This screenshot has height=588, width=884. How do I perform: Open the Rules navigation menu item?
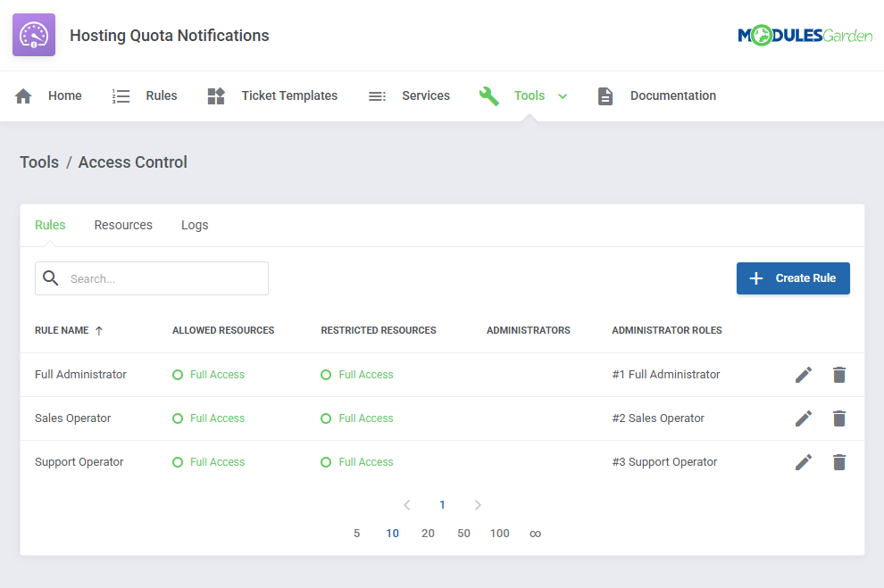[162, 95]
